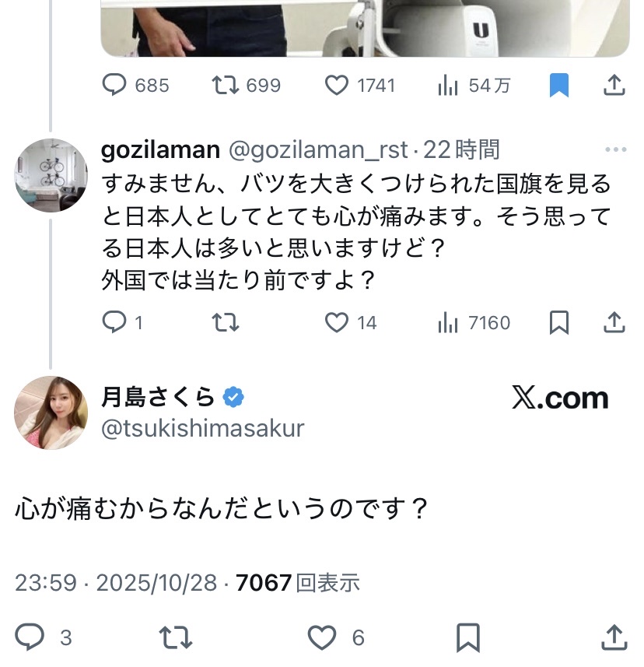Remove the blue bookmark on top post
Image resolution: width=644 pixels, height=667 pixels.
pyautogui.click(x=558, y=85)
